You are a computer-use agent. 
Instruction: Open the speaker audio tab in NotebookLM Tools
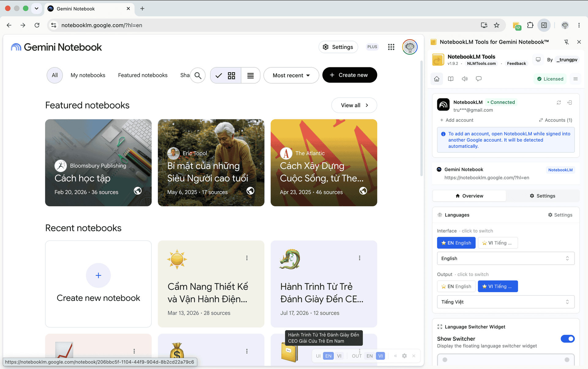tap(465, 79)
